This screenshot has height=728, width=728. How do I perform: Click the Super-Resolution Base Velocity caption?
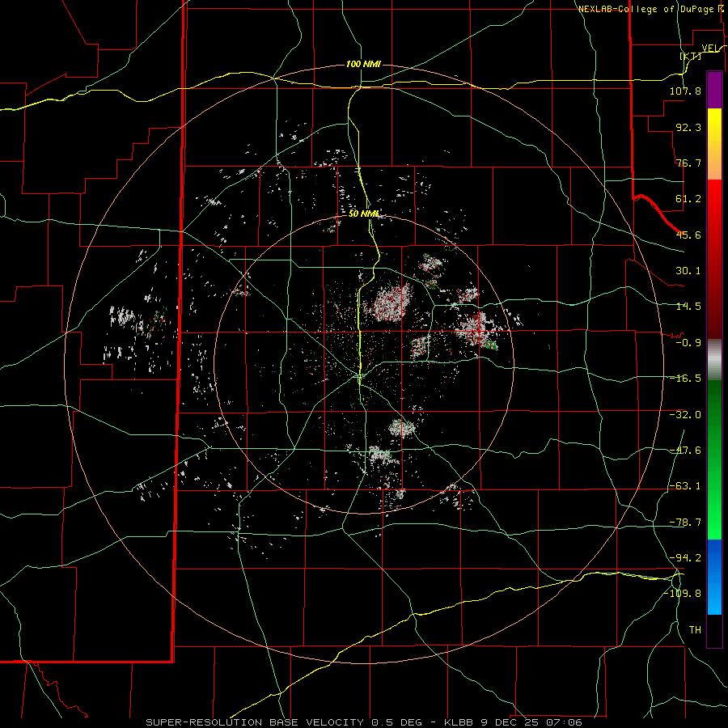[363, 722]
